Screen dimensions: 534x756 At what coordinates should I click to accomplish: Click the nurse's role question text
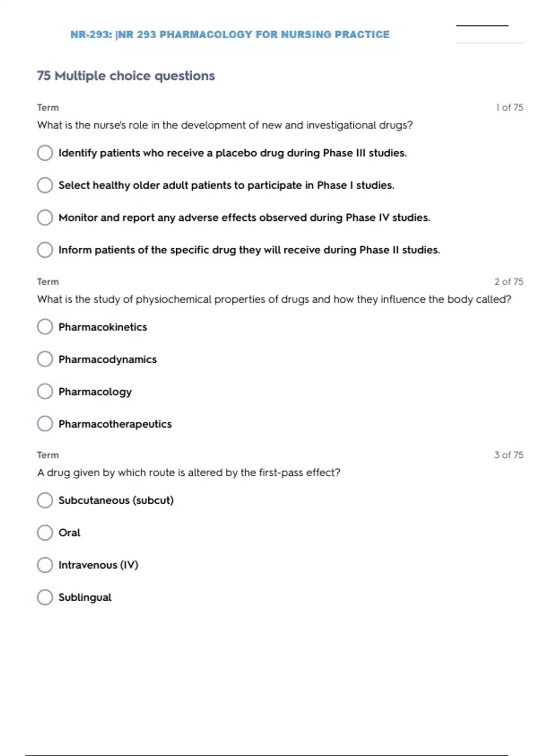225,125
